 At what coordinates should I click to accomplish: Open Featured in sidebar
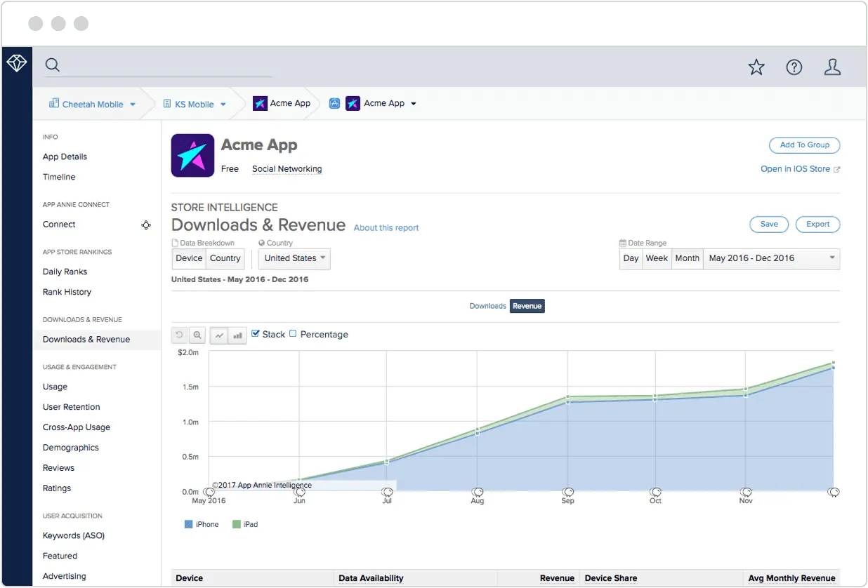point(60,556)
